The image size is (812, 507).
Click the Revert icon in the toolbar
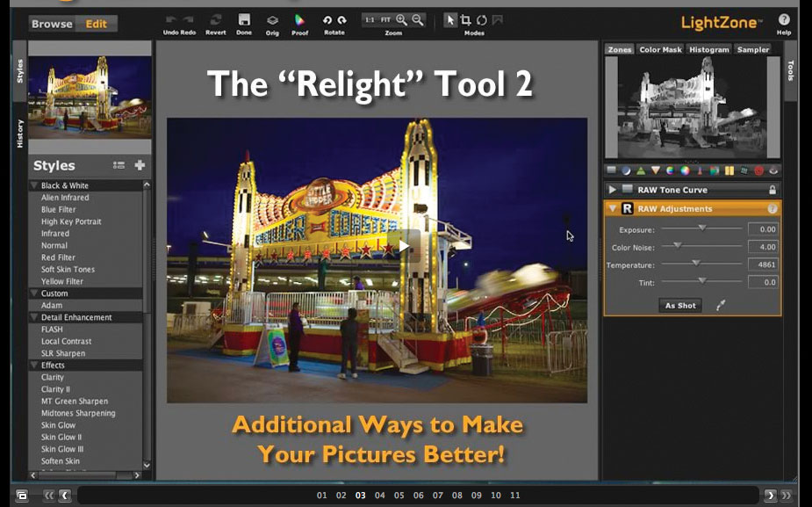pyautogui.click(x=216, y=18)
